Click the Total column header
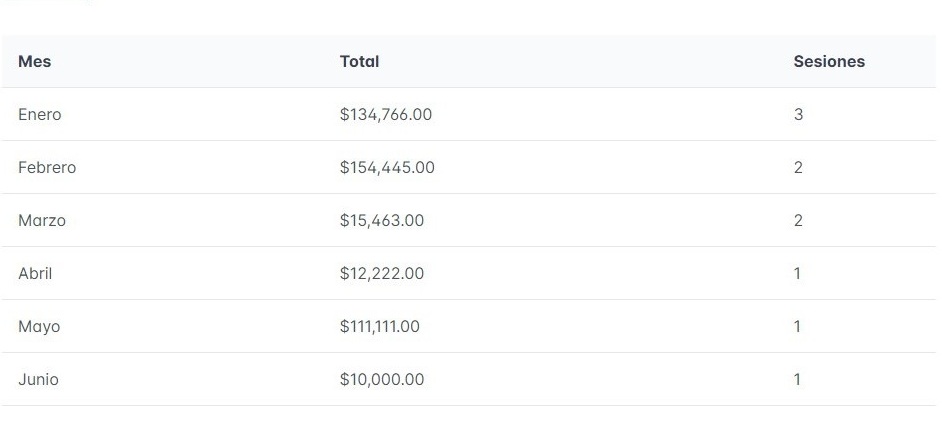 click(x=359, y=62)
